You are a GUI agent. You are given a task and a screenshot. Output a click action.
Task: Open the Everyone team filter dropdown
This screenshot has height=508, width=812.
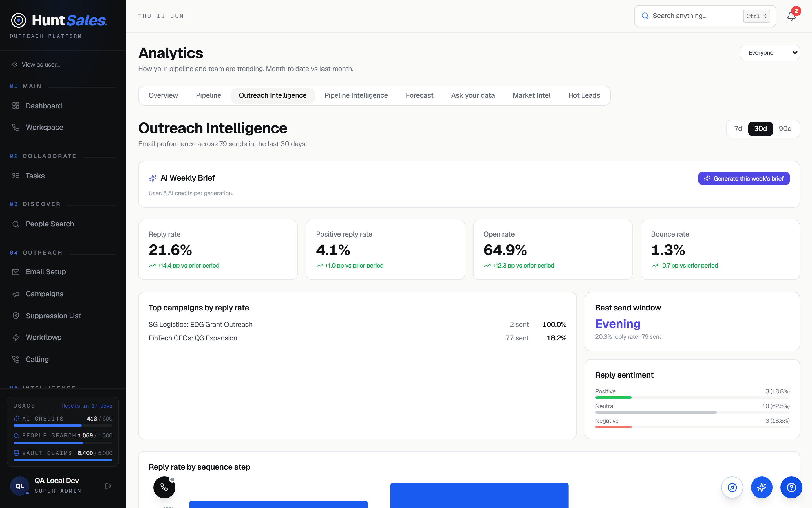pyautogui.click(x=769, y=53)
